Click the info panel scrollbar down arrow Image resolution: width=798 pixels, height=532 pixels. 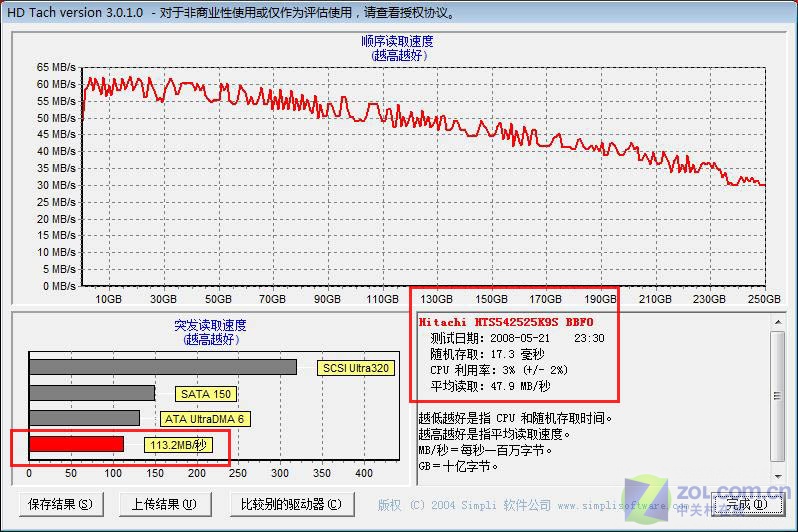point(778,476)
